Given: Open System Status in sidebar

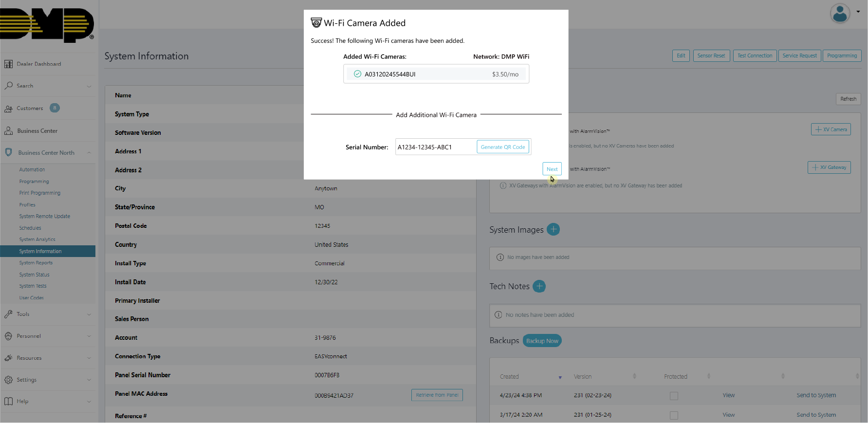Looking at the screenshot, I should click(34, 275).
